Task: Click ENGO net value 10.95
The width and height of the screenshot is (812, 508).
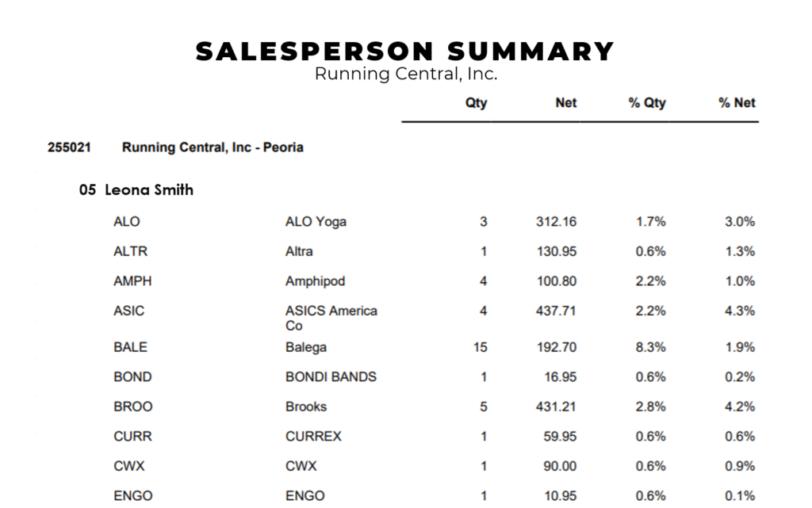Action: [x=560, y=495]
